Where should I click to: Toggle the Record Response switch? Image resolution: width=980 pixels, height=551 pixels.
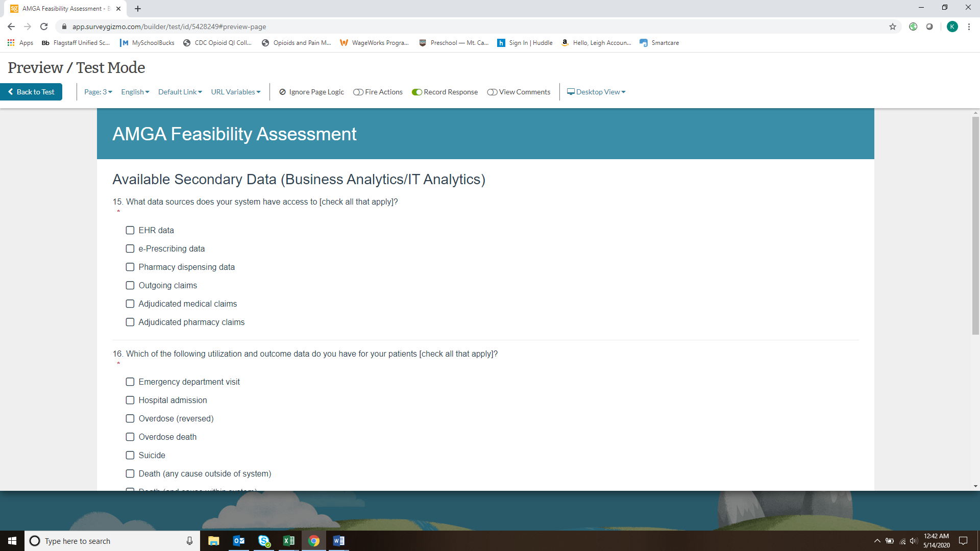pyautogui.click(x=417, y=92)
